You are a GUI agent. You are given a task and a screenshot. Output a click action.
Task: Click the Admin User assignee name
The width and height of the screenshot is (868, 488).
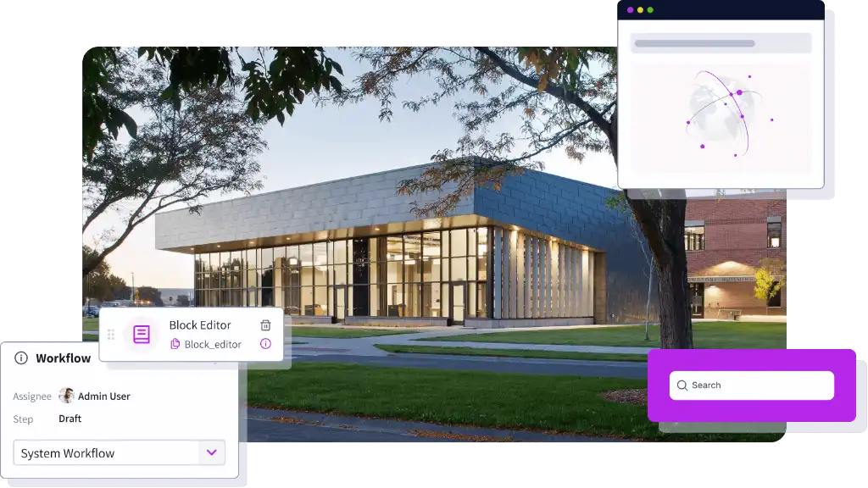coord(103,396)
